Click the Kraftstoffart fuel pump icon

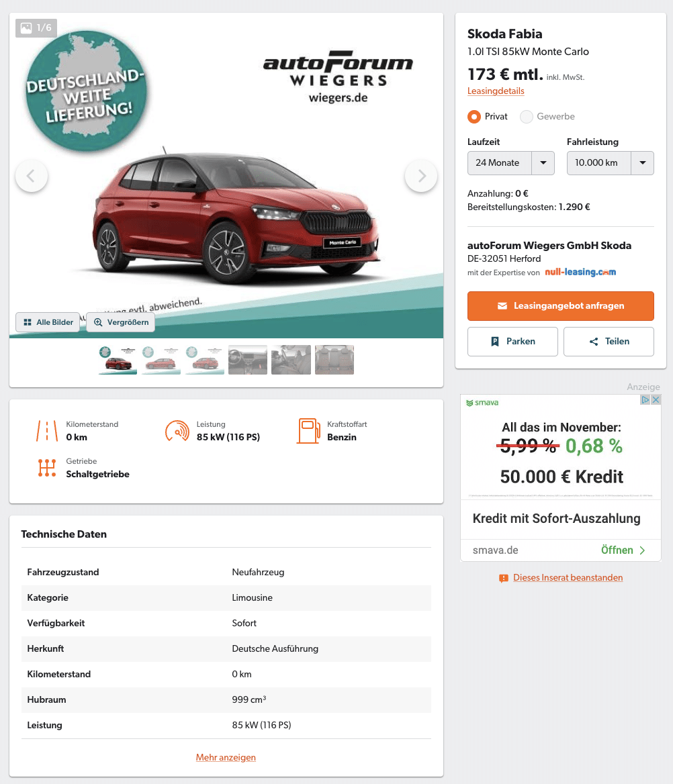[308, 430]
